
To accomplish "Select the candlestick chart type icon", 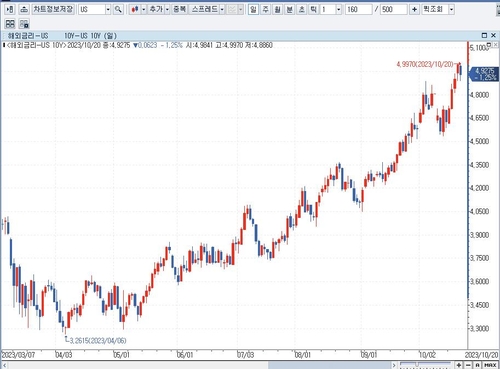I will coord(135,9).
